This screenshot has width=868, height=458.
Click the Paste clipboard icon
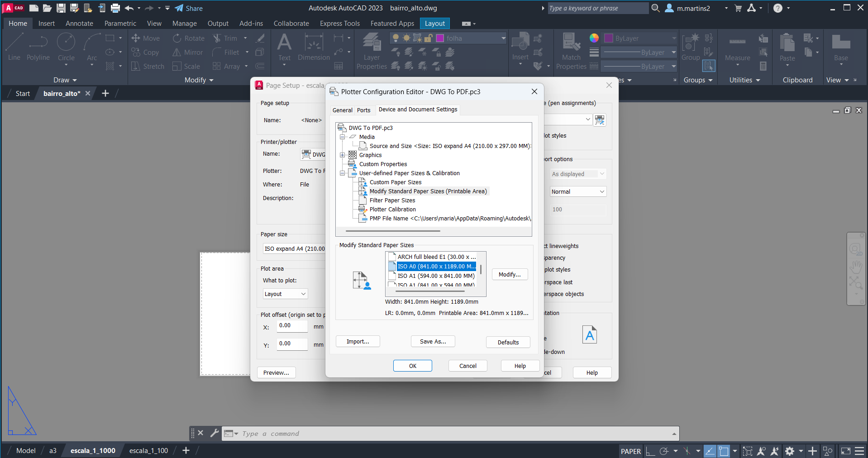[x=787, y=47]
